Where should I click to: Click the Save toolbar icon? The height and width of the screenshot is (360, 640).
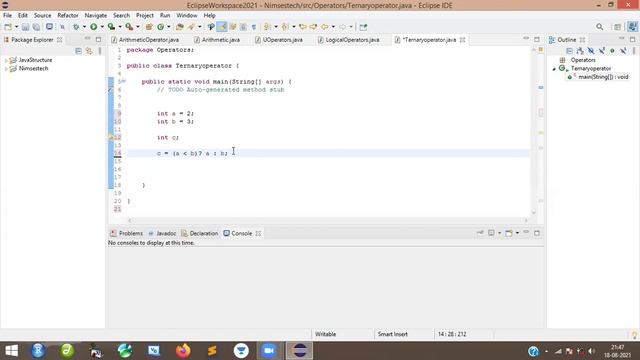pyautogui.click(x=25, y=27)
